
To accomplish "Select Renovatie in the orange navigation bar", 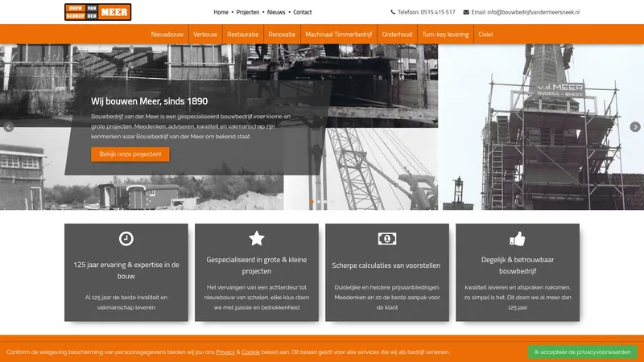I will [x=282, y=35].
